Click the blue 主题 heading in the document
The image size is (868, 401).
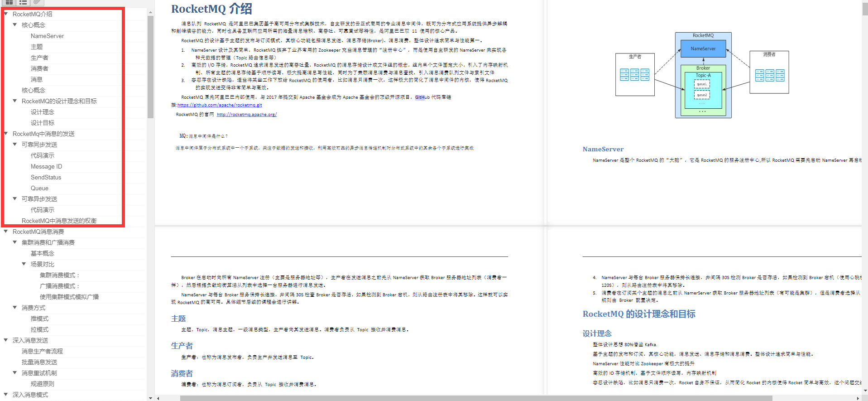(178, 319)
